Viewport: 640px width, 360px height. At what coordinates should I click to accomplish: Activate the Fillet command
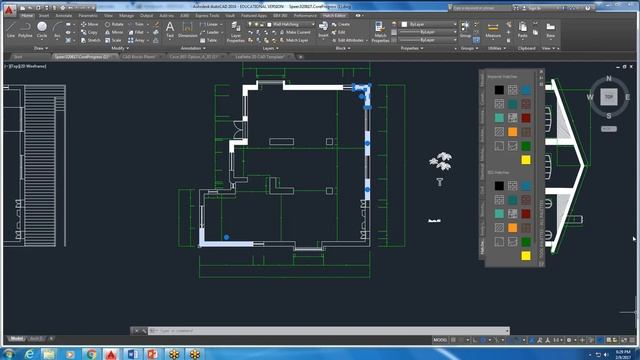point(136,32)
